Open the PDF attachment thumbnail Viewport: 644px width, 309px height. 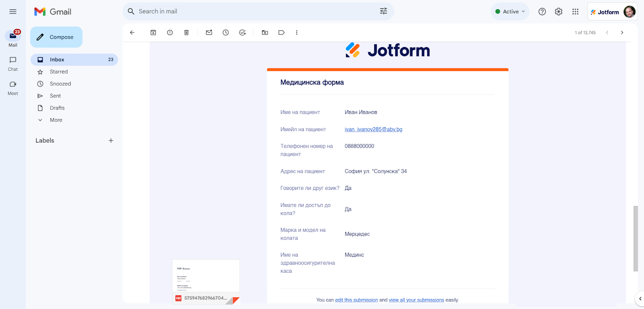coord(206,282)
